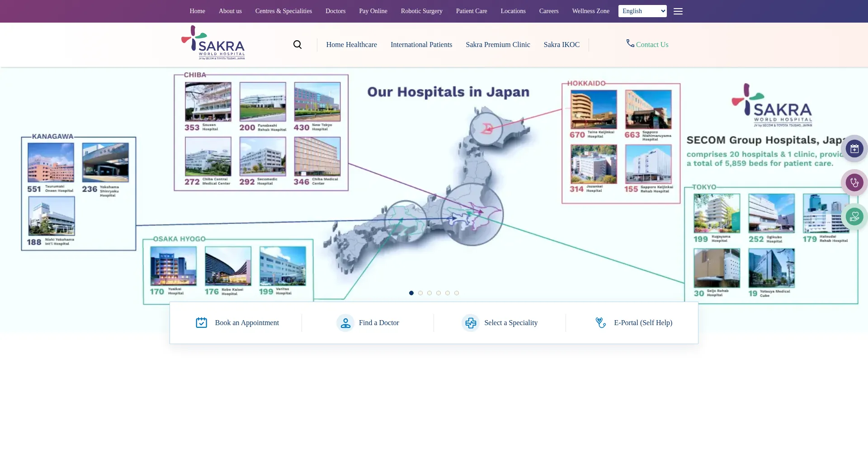Image resolution: width=868 pixels, height=449 pixels.
Task: Click the Sakra World Hospital header logo
Action: (213, 43)
